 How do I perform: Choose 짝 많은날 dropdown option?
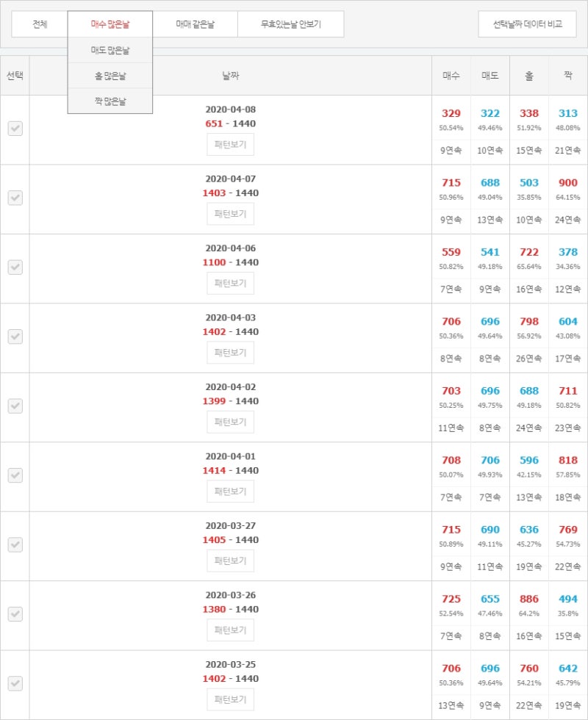[x=110, y=101]
